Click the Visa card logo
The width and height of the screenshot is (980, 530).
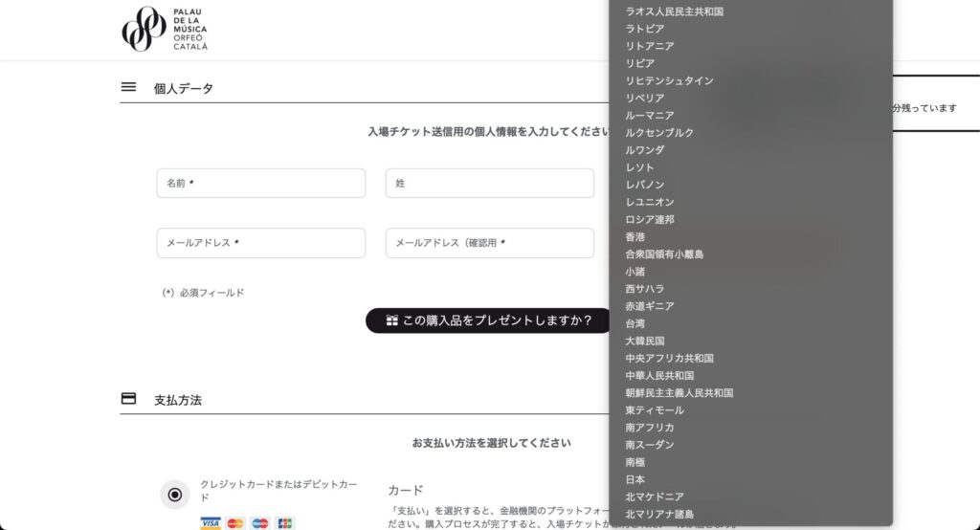[211, 523]
